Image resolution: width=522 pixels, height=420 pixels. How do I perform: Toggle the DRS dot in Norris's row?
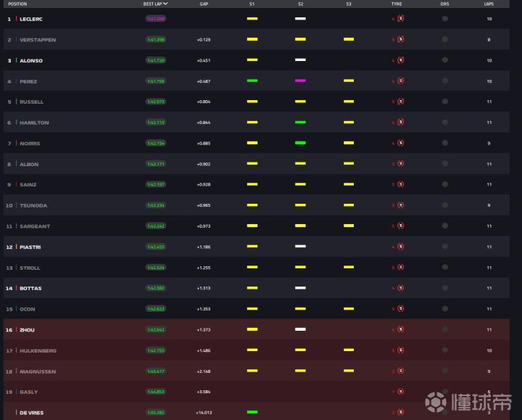coord(444,143)
